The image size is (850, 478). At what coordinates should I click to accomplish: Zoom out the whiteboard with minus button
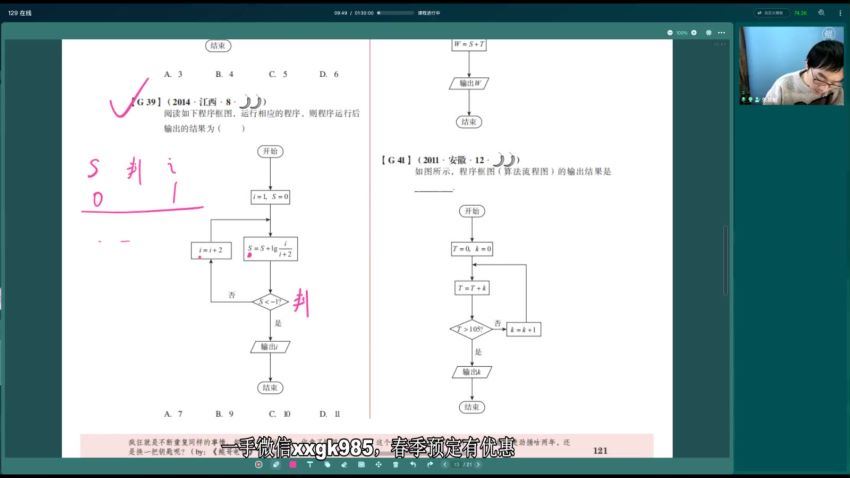point(670,33)
